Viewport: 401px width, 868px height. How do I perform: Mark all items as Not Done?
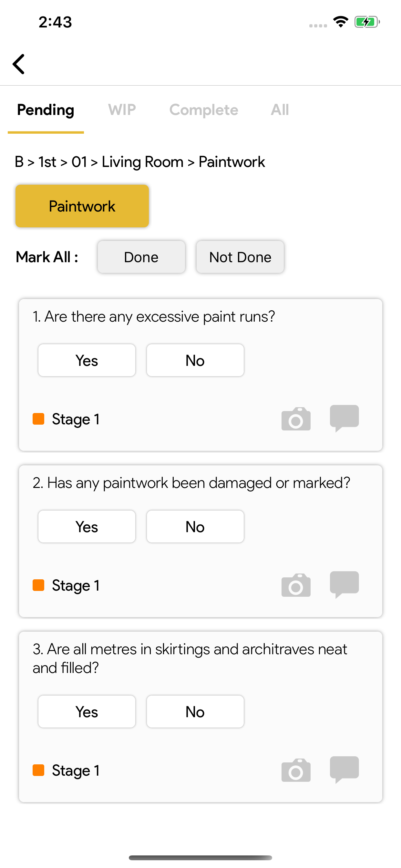pyautogui.click(x=240, y=257)
